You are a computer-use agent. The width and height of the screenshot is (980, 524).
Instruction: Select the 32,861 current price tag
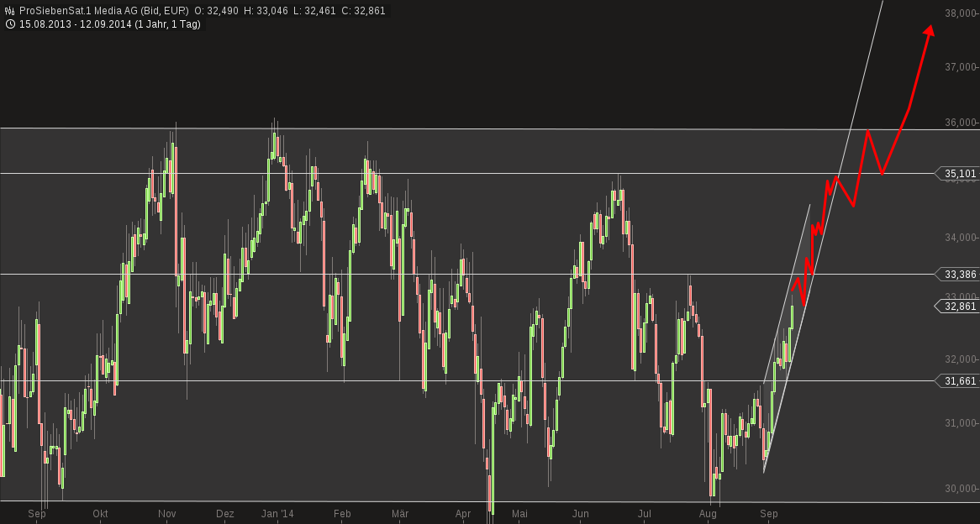959,307
